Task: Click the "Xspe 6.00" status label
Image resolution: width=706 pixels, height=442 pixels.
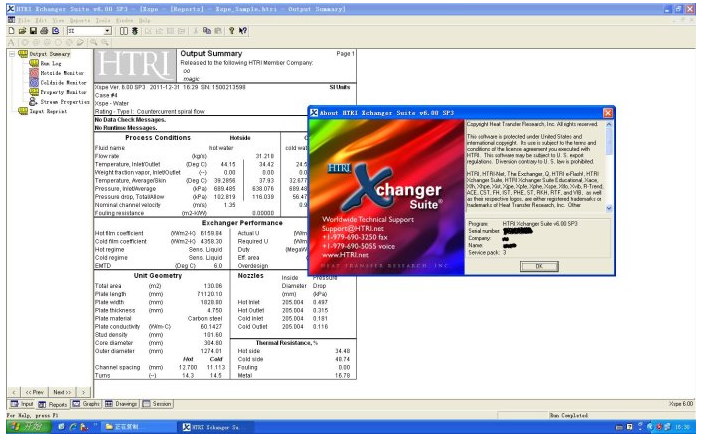Action: click(681, 404)
